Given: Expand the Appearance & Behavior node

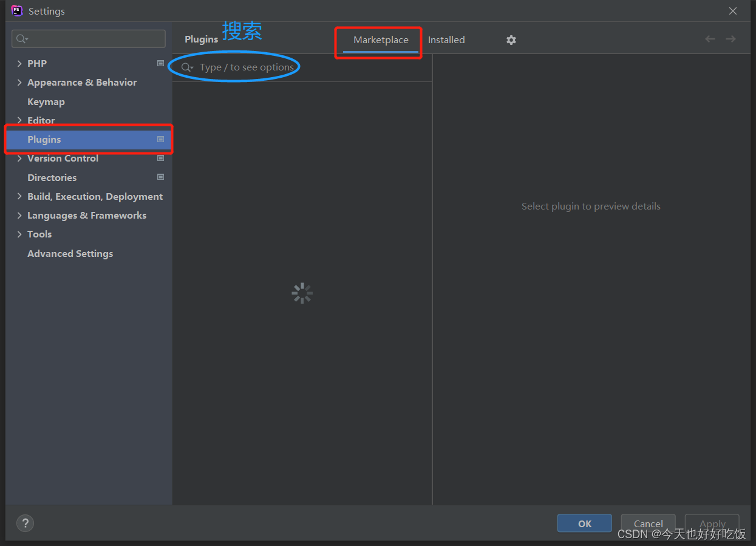Looking at the screenshot, I should tap(19, 82).
